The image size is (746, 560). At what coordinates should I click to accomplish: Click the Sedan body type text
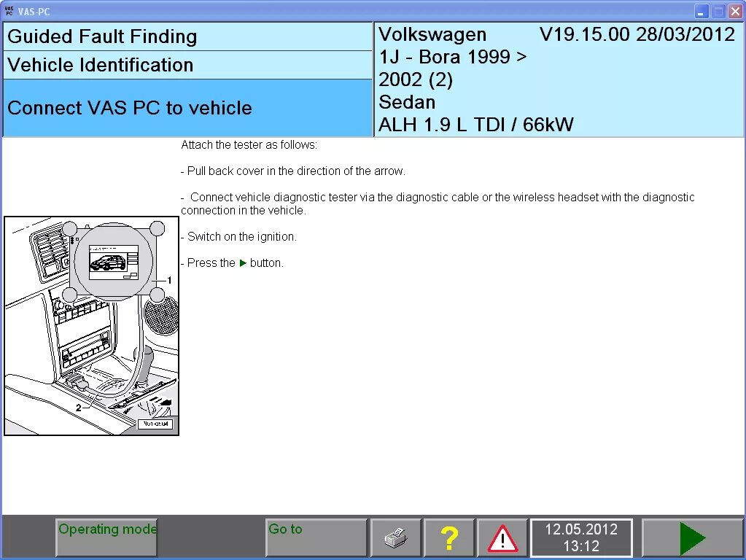(x=407, y=102)
